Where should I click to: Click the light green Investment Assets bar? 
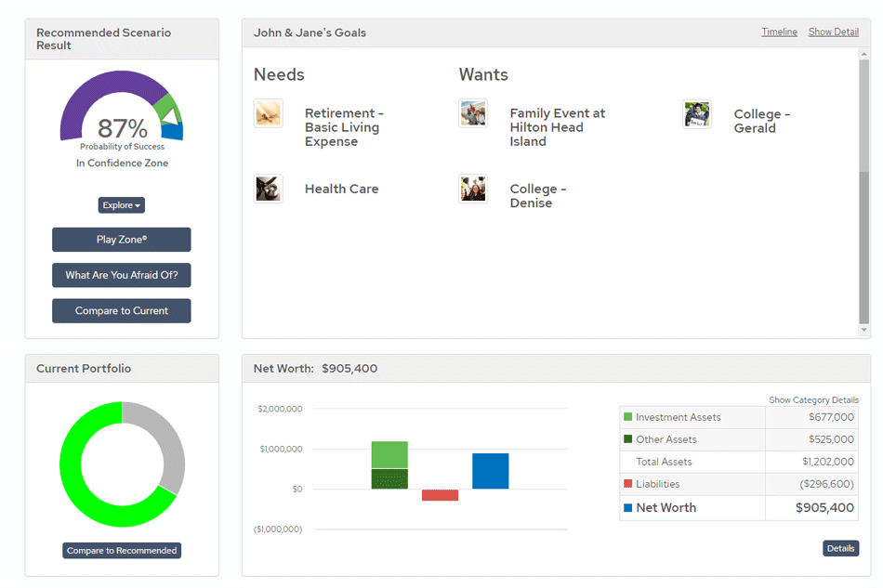389,454
